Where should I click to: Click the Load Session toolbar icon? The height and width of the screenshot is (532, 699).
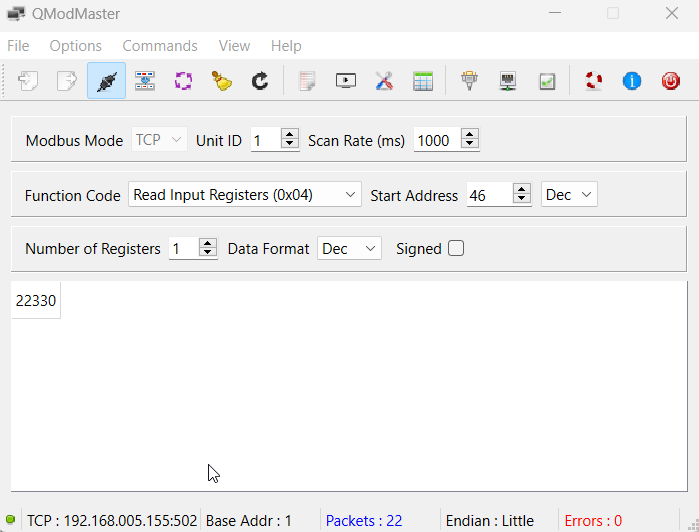(x=28, y=81)
